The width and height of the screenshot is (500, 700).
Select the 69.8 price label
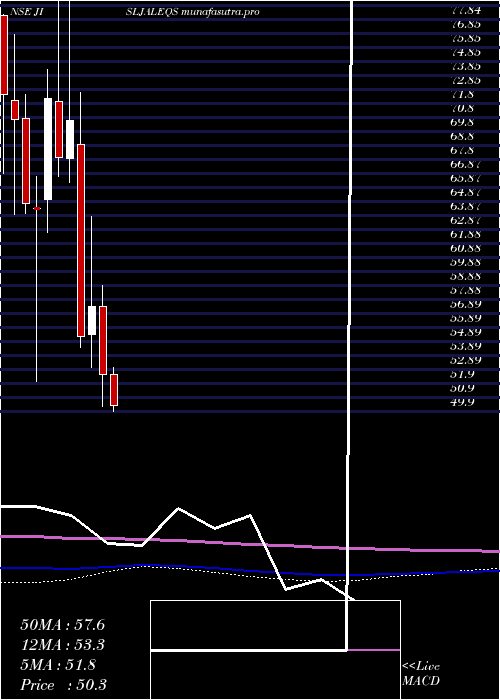[462, 122]
